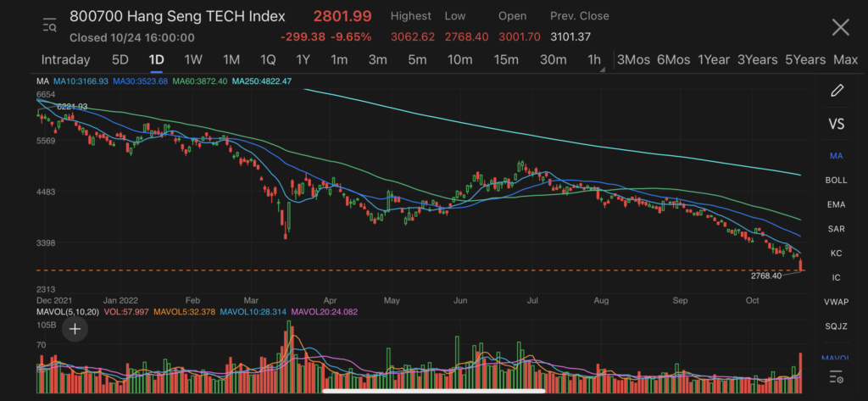Image resolution: width=868 pixels, height=401 pixels.
Task: Click the Prev. Close value 3101.37
Action: [570, 37]
